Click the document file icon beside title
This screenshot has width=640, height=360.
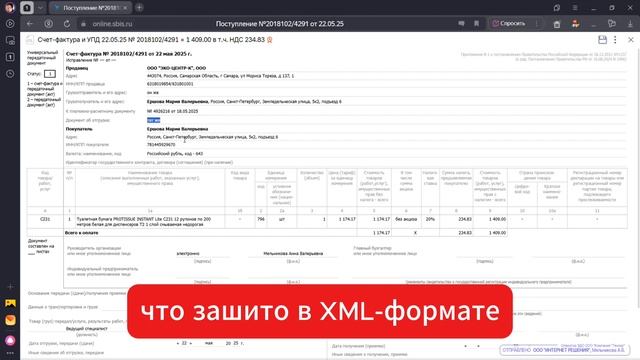[29, 40]
